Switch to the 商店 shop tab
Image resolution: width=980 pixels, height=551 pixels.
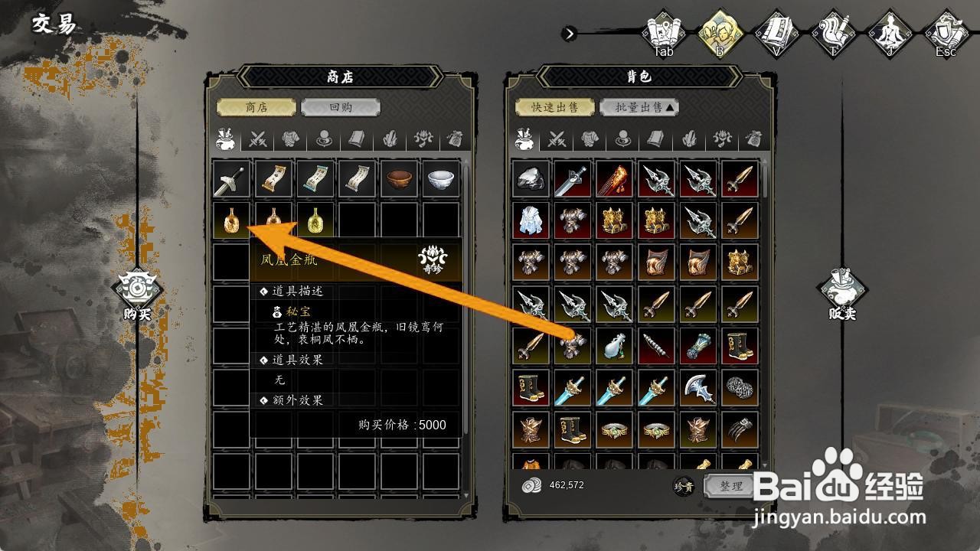256,107
